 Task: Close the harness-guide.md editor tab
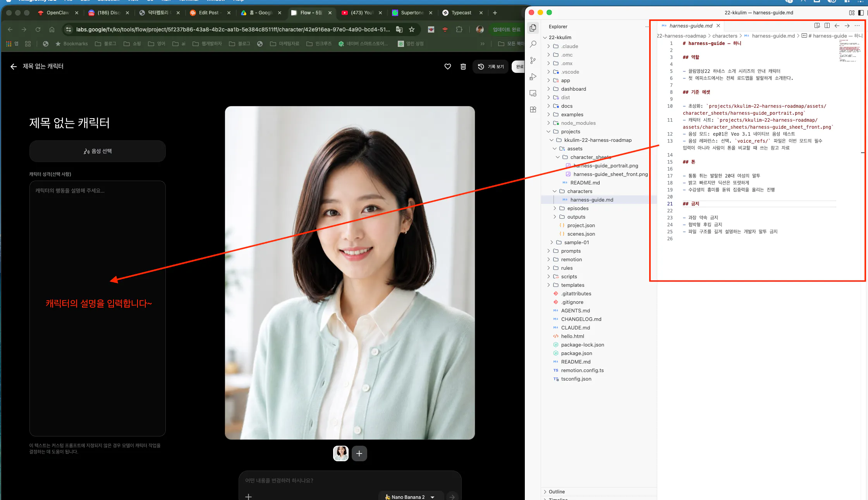pos(718,26)
